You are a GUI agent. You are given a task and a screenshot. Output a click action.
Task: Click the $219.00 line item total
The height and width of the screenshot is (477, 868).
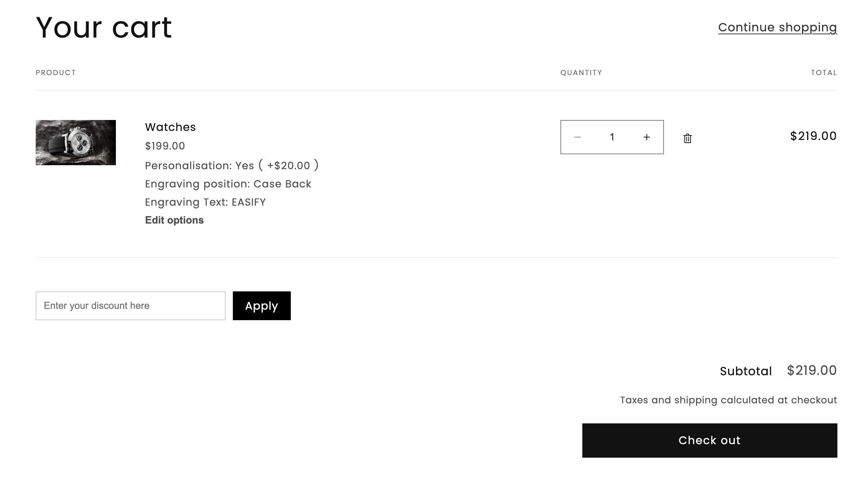pyautogui.click(x=813, y=136)
